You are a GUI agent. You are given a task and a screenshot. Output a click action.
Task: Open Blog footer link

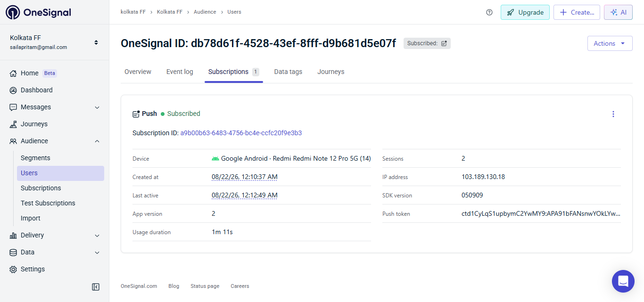point(174,286)
